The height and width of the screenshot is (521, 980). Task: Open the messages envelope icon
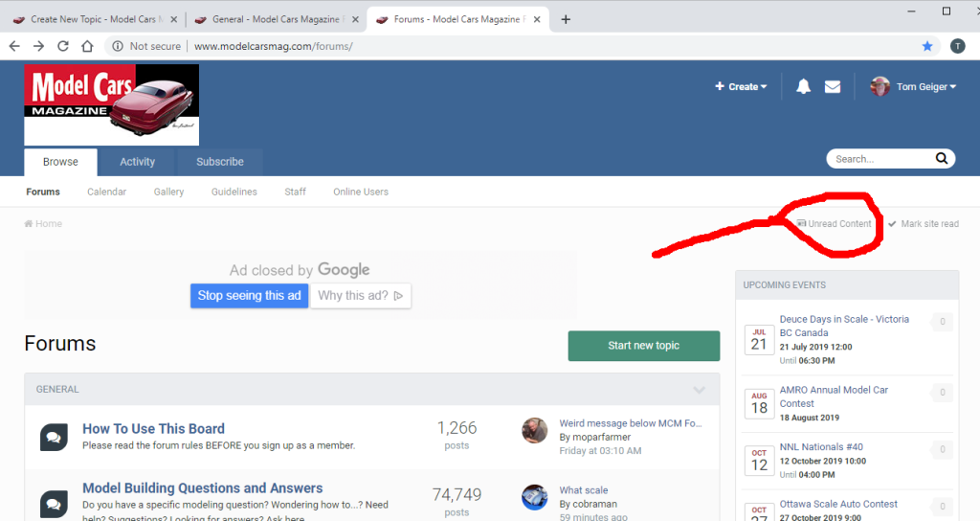(833, 87)
